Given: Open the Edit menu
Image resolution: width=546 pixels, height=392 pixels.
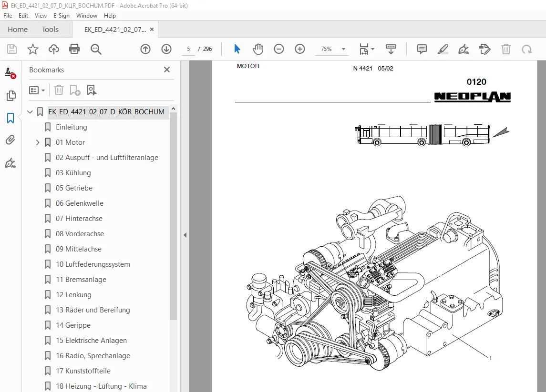Looking at the screenshot, I should (x=23, y=16).
